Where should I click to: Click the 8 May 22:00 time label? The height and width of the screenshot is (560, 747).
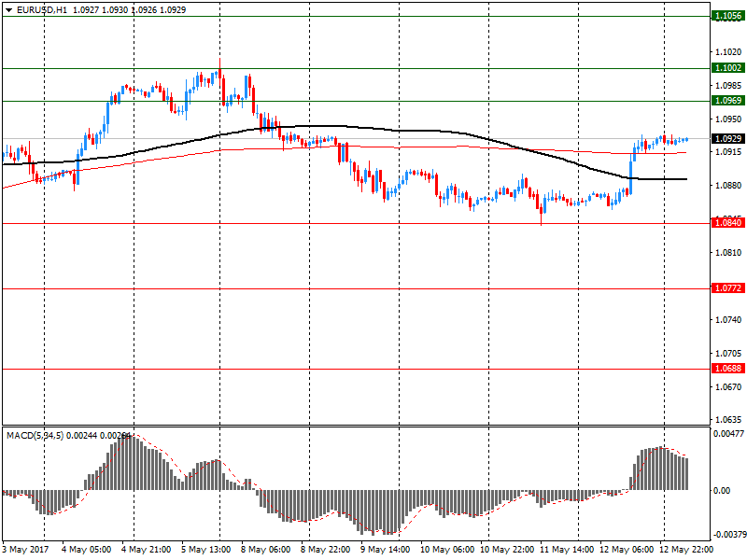(x=325, y=550)
